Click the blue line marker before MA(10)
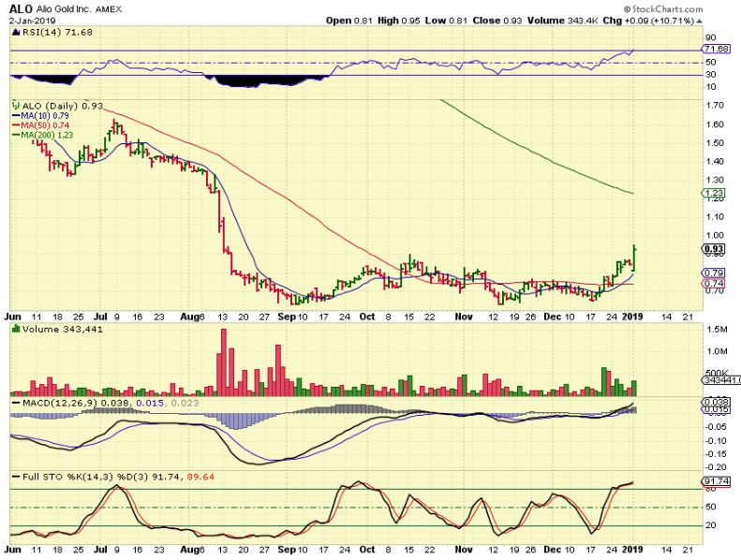741x560 pixels. click(x=16, y=116)
